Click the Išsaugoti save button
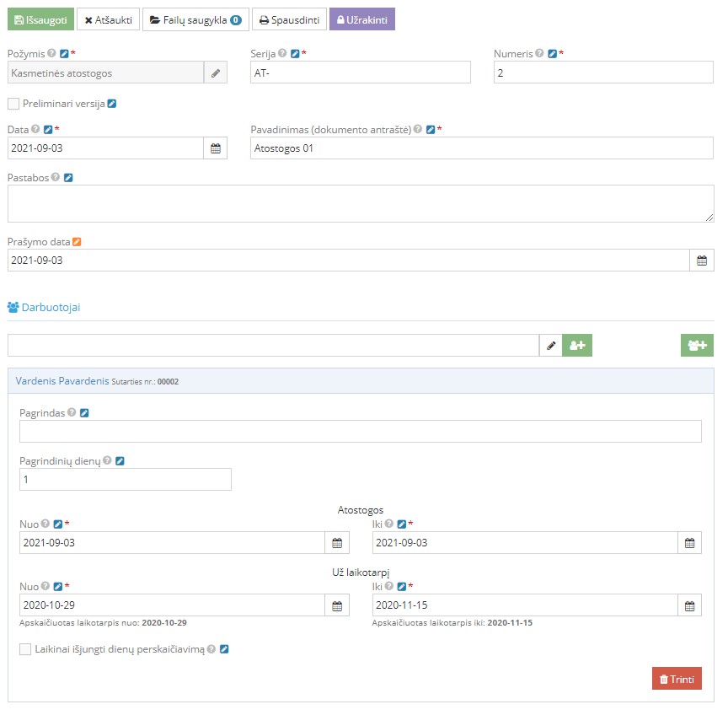The width and height of the screenshot is (728, 715). (x=40, y=19)
